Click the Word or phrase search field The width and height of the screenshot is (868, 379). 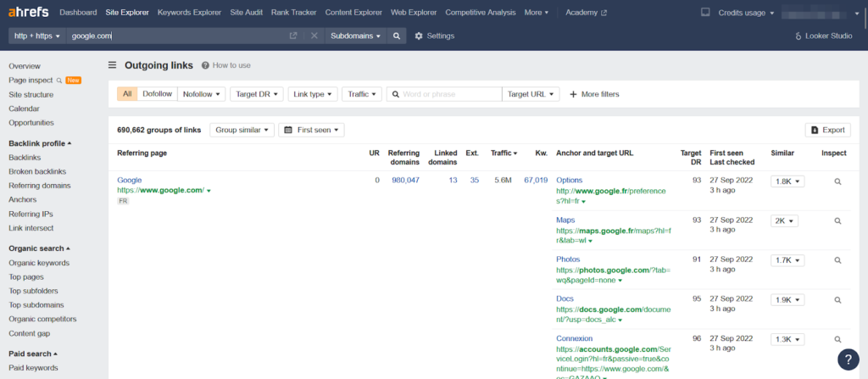444,94
